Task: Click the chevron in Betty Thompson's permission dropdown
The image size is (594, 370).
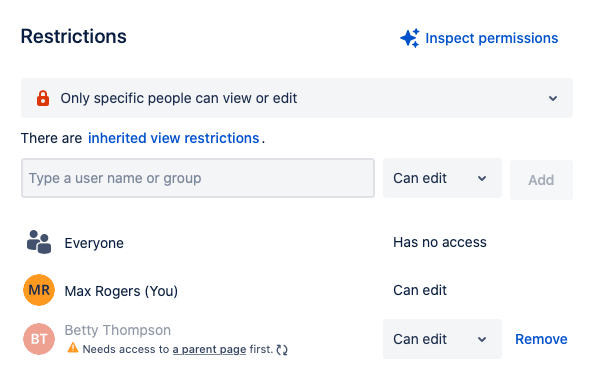Action: coord(482,339)
